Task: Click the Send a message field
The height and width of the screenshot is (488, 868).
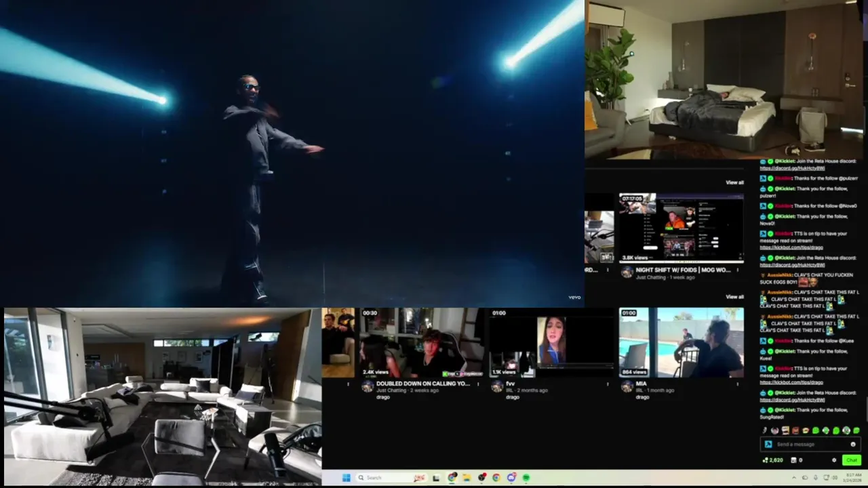Action: [811, 445]
